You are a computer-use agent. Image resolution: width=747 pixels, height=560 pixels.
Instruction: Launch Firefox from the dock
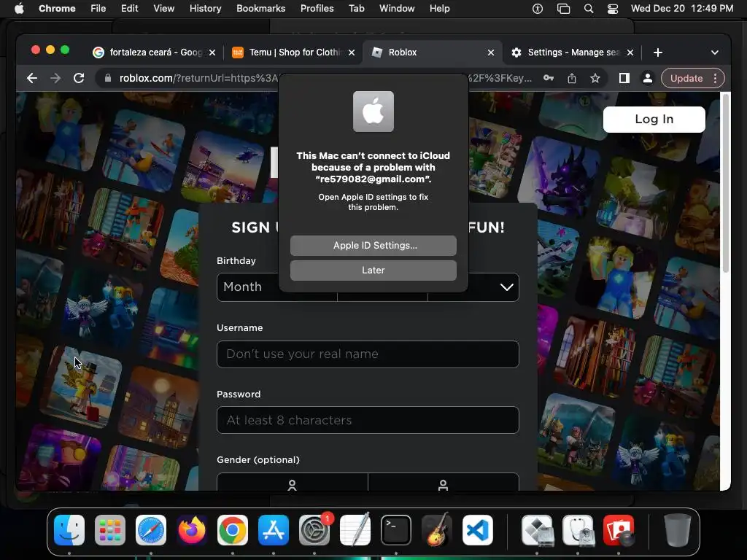(x=192, y=530)
